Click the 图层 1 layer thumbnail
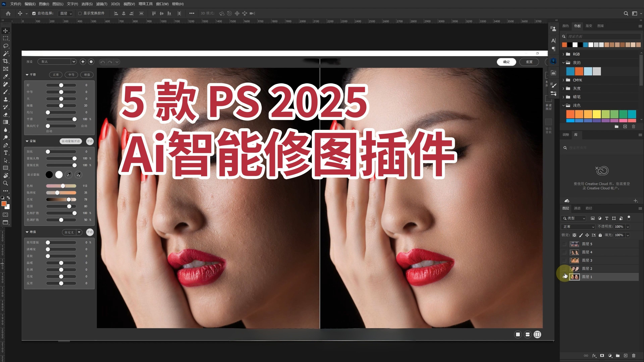This screenshot has height=362, width=644. (x=574, y=277)
